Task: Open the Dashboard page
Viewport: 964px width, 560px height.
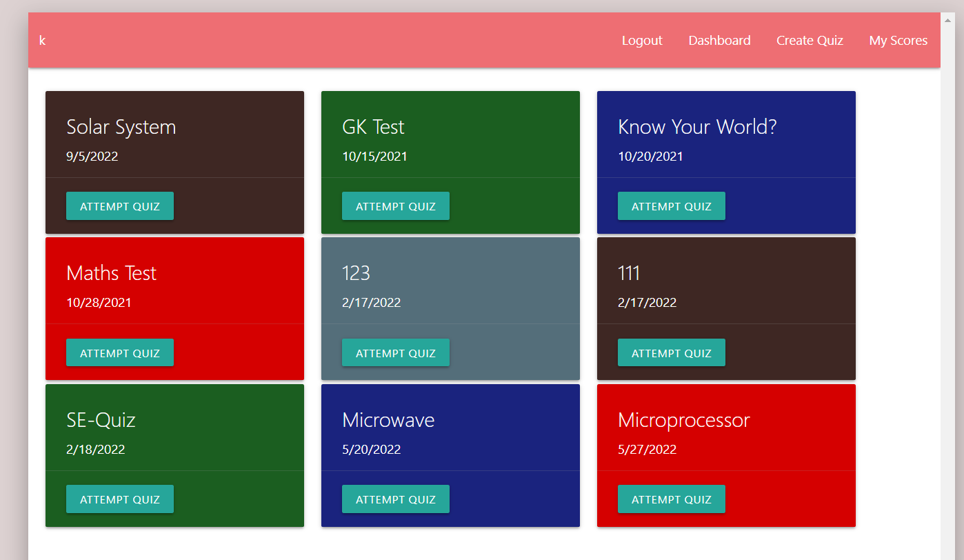Action: click(x=719, y=41)
